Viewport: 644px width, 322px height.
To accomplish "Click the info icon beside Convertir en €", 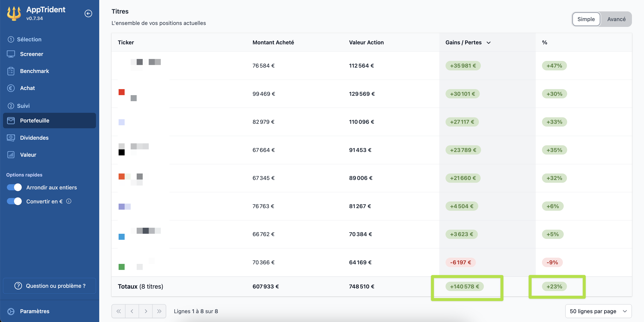I will 69,201.
